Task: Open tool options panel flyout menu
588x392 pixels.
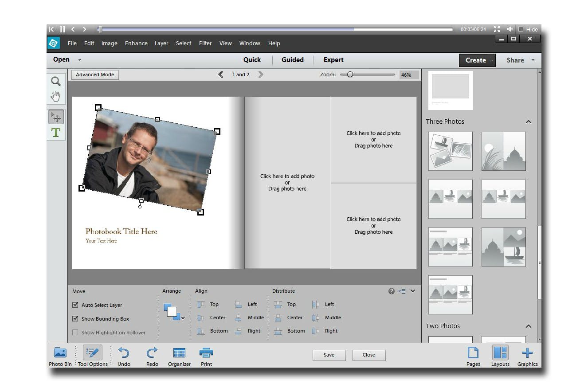Action: tap(402, 291)
